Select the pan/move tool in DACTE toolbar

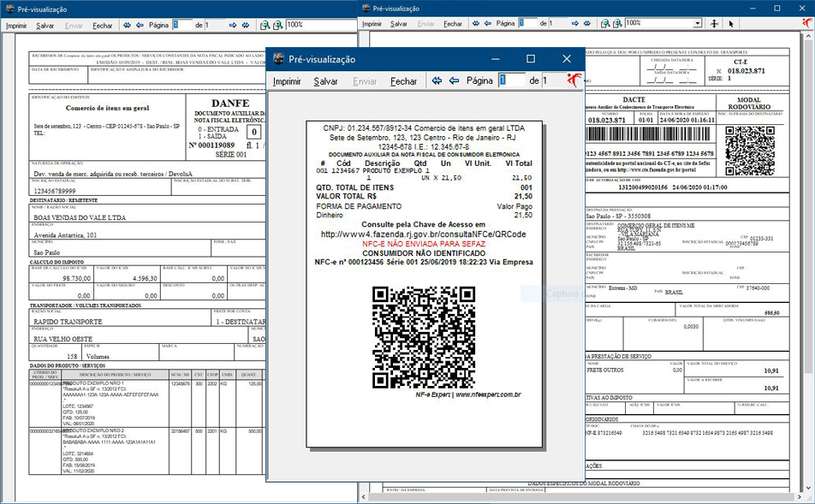[x=715, y=23]
